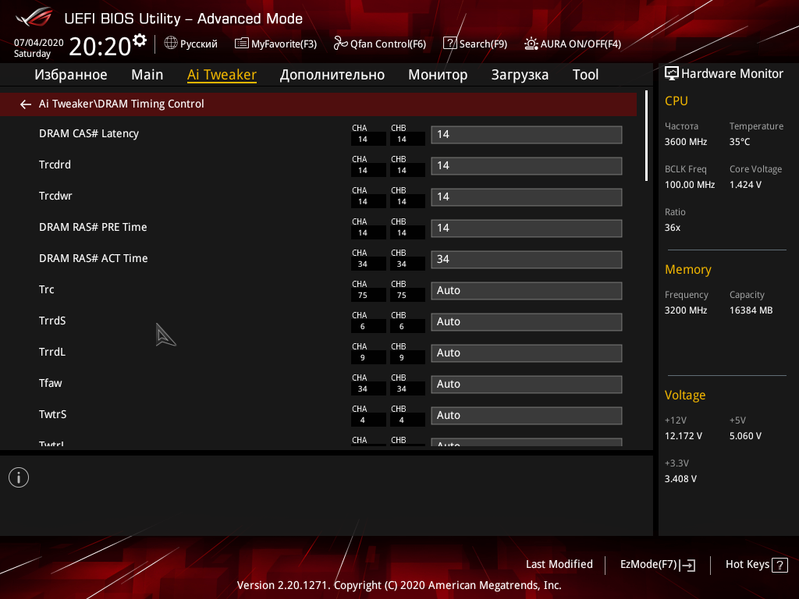Open the MyFavorite list icon
The image size is (799, 599).
(x=242, y=43)
